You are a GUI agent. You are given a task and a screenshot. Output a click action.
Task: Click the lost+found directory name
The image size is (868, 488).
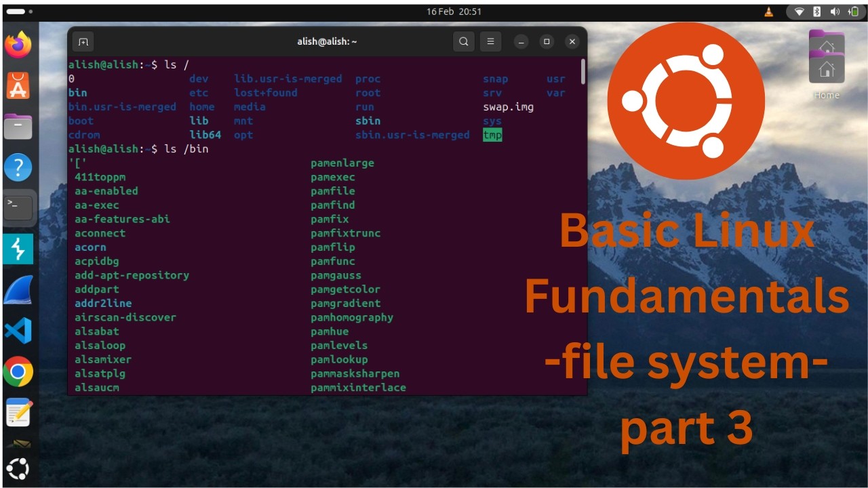click(x=266, y=93)
